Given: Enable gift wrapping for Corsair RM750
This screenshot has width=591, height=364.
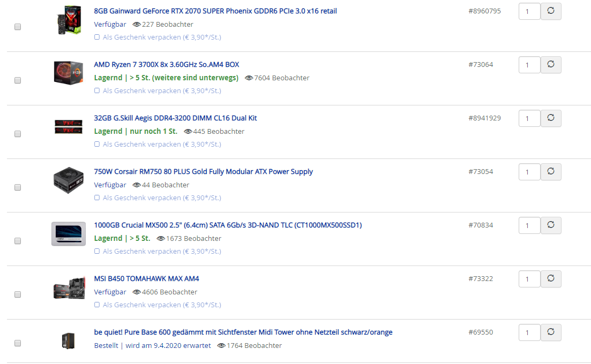Looking at the screenshot, I should pyautogui.click(x=97, y=198).
